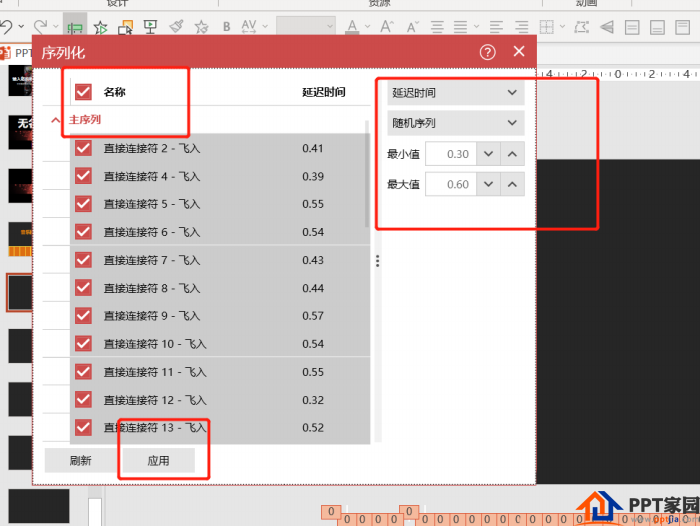Screen dimensions: 700x526
Task: Open the 延迟时间 dropdown
Action: tap(456, 92)
